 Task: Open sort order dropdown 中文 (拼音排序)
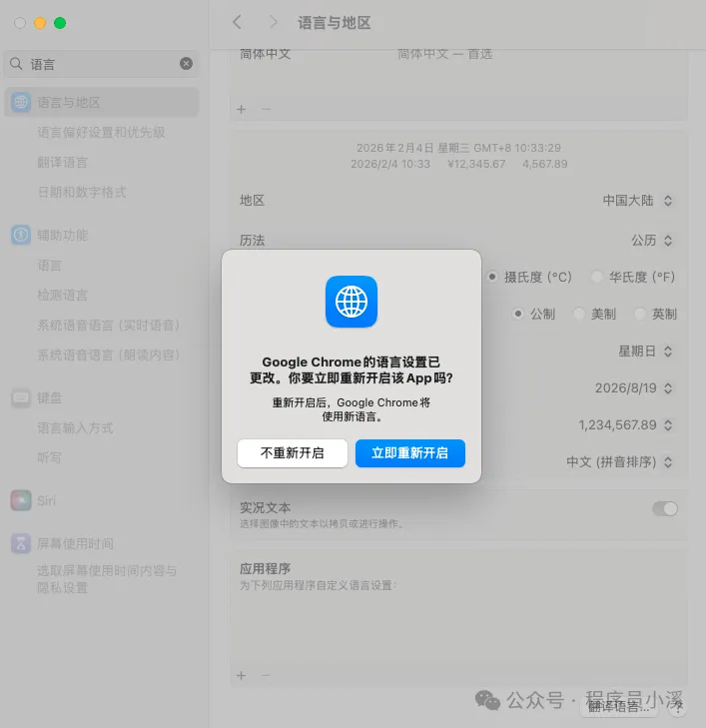pyautogui.click(x=620, y=462)
